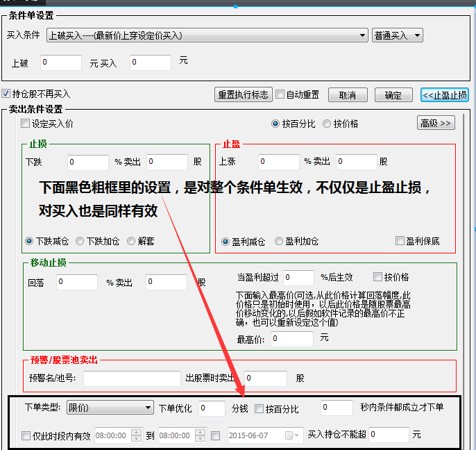Image resolution: width=476 pixels, height=450 pixels.
Task: Click the start time 08:00:00 field
Action: [113, 435]
